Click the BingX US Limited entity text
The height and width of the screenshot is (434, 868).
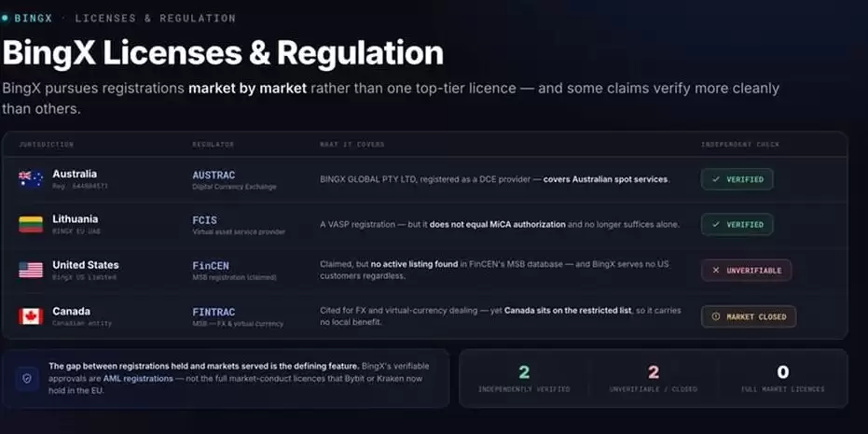point(84,277)
